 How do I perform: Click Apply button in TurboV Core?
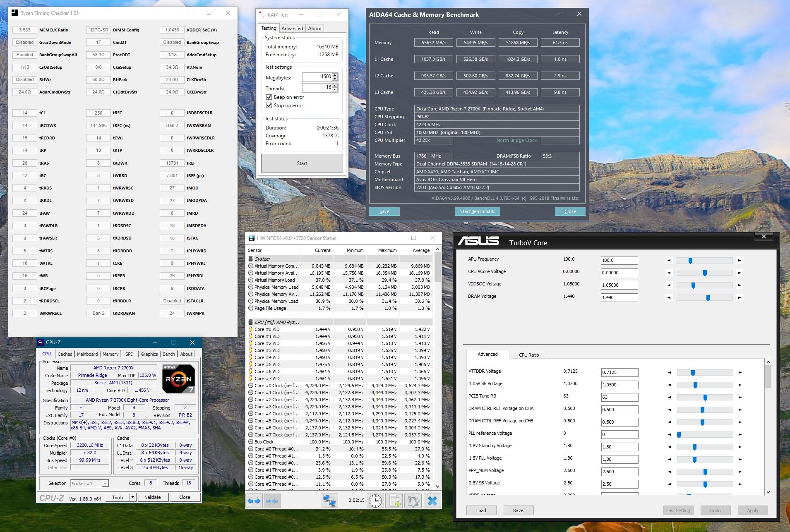click(753, 510)
